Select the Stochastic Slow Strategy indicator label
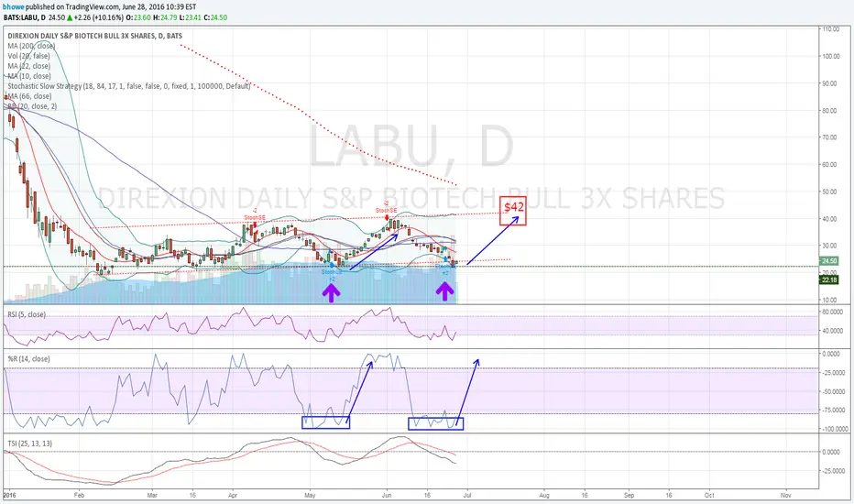The width and height of the screenshot is (854, 504). (129, 86)
